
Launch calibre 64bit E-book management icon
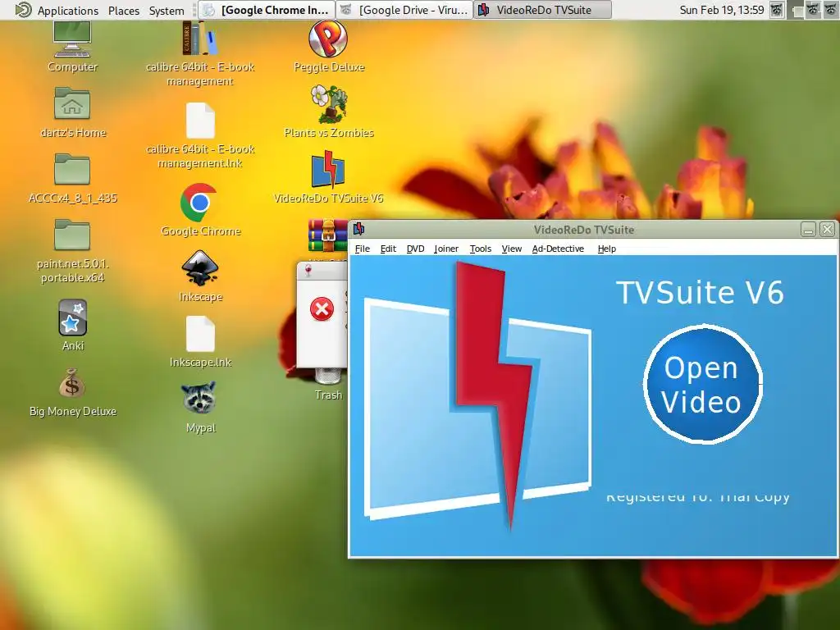tap(200, 38)
